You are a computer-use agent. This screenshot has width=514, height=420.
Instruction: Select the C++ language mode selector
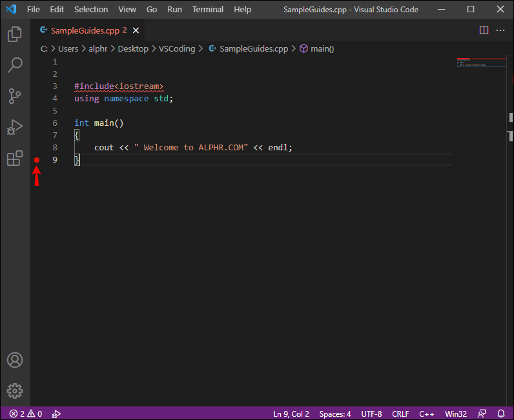(x=426, y=414)
